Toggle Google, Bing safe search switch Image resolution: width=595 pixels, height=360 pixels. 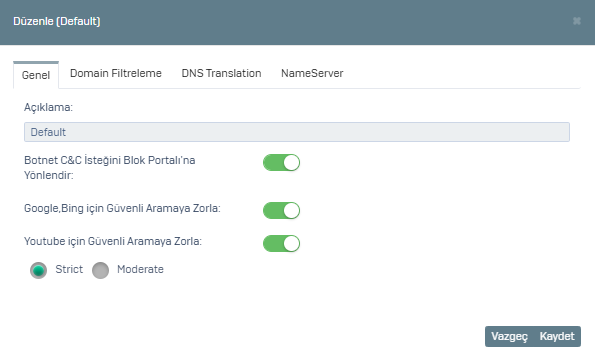pos(281,211)
